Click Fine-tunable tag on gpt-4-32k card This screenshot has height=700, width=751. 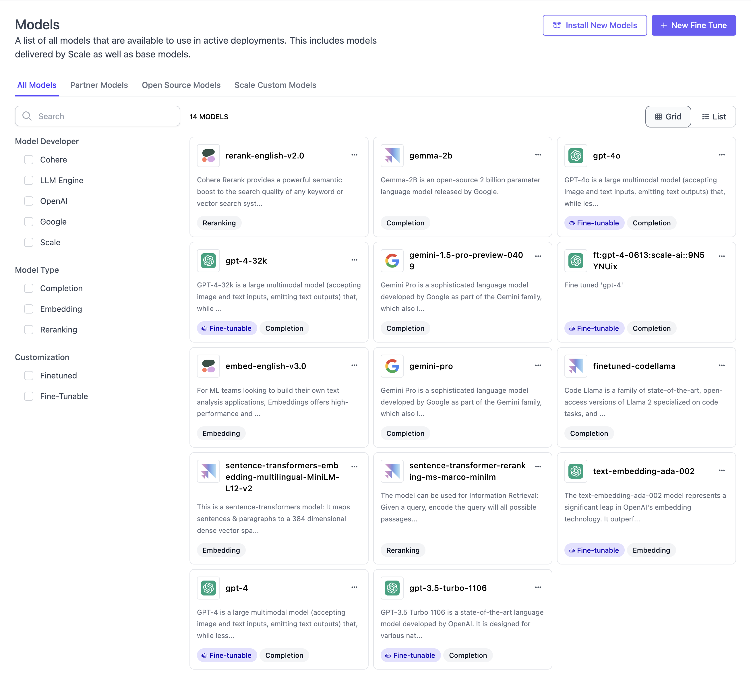pyautogui.click(x=227, y=328)
